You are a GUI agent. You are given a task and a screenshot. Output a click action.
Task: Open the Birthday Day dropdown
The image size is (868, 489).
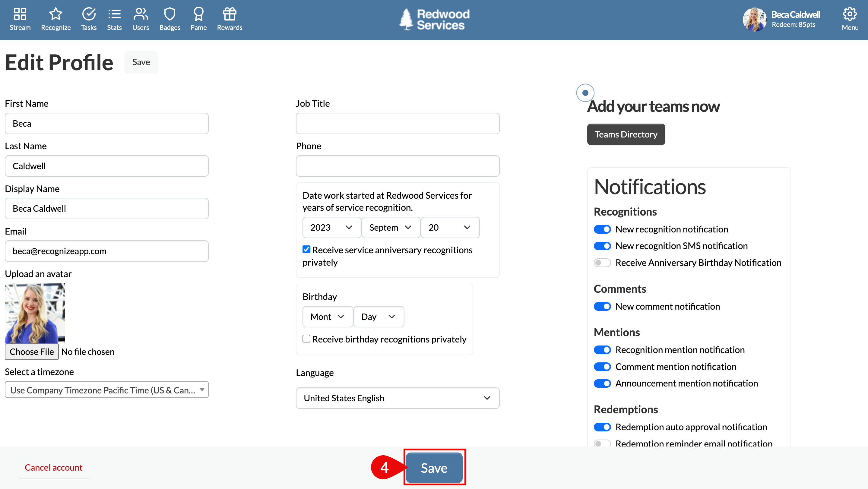pos(379,317)
